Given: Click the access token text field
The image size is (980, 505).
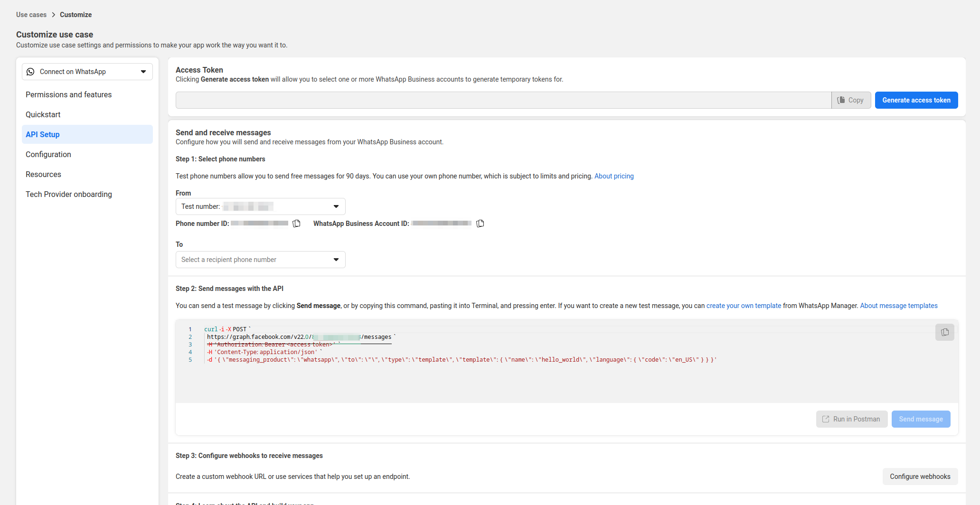Looking at the screenshot, I should click(503, 100).
